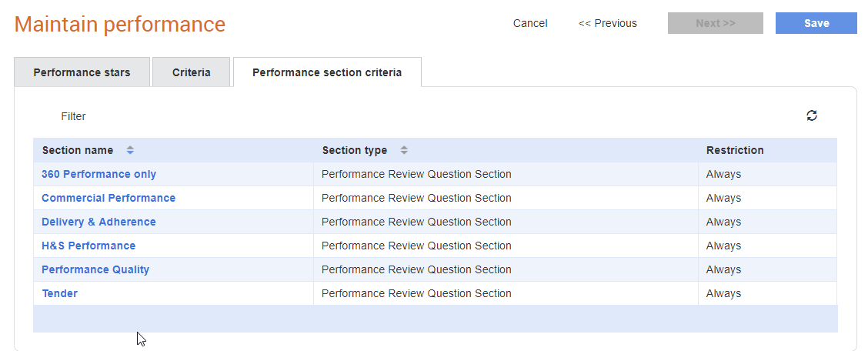Click the Restriction column header

[x=735, y=150]
